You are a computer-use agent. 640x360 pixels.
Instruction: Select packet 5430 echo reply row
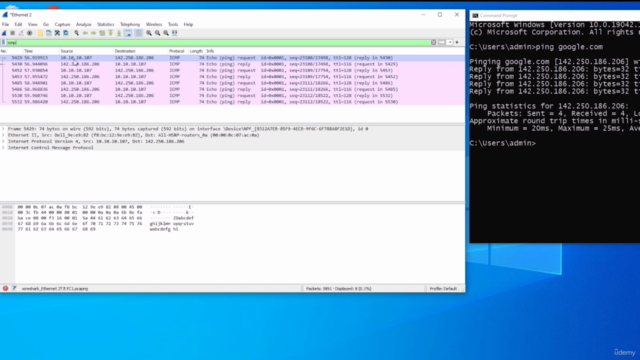232,64
